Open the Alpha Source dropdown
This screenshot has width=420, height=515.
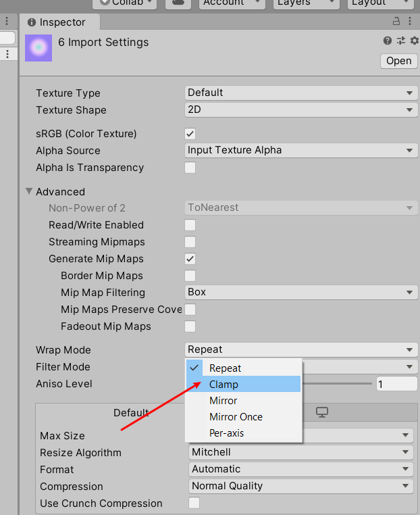pos(301,151)
